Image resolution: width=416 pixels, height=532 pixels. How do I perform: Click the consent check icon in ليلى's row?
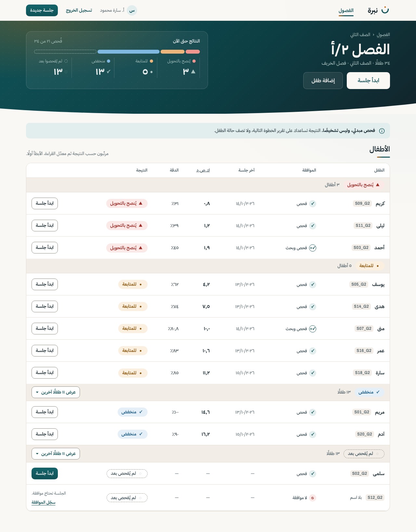click(x=313, y=226)
